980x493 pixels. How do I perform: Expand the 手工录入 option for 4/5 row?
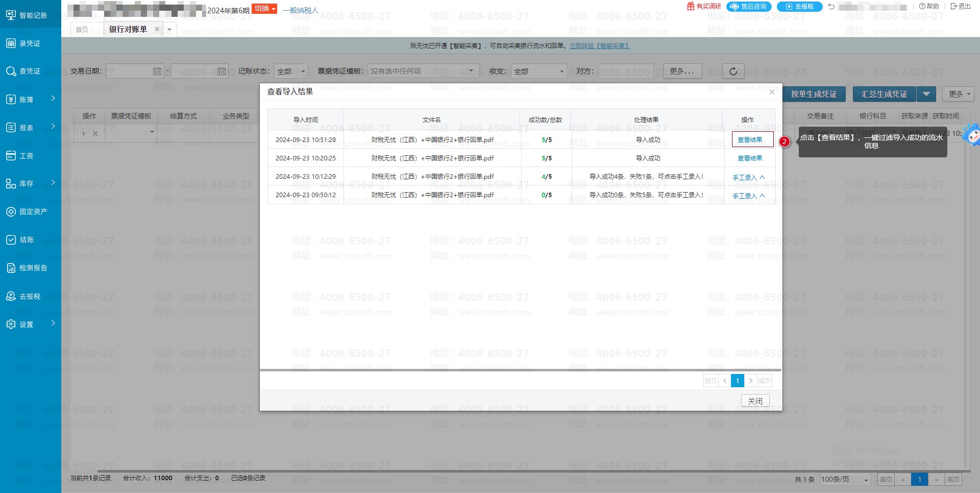749,177
